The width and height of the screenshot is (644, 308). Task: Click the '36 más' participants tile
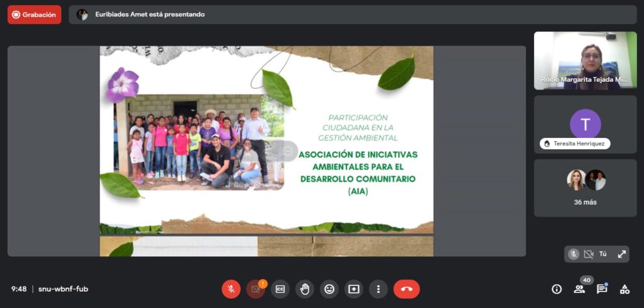coord(585,188)
